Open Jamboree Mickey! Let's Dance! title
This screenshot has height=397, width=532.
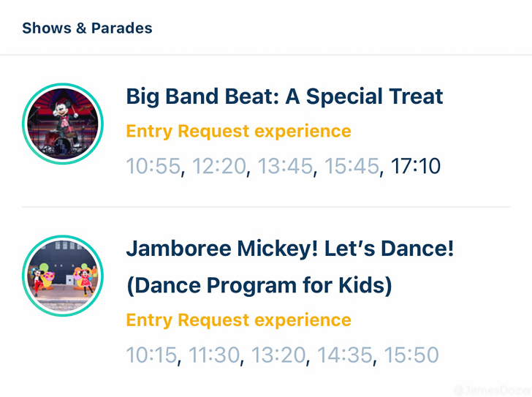click(x=289, y=249)
